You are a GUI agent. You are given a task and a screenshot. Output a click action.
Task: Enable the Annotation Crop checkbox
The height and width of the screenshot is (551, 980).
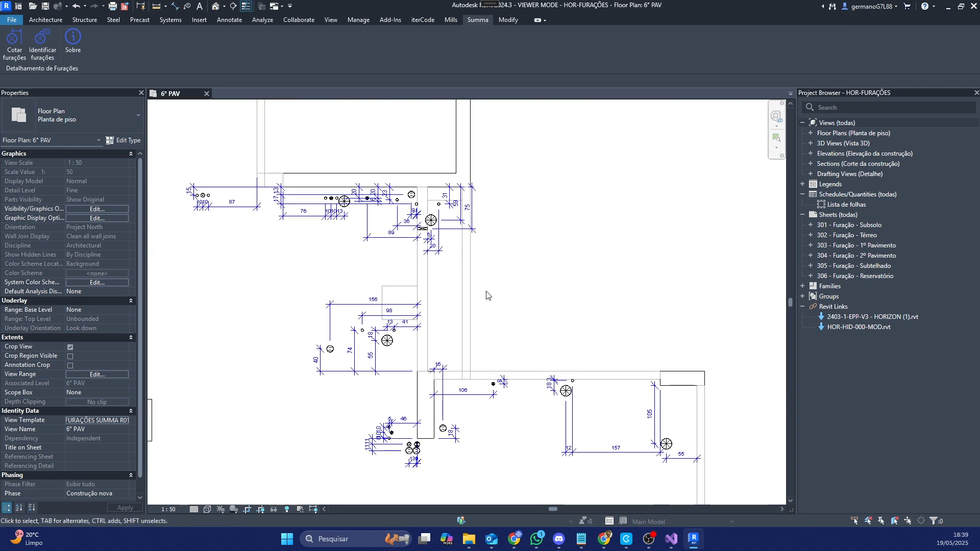click(70, 365)
